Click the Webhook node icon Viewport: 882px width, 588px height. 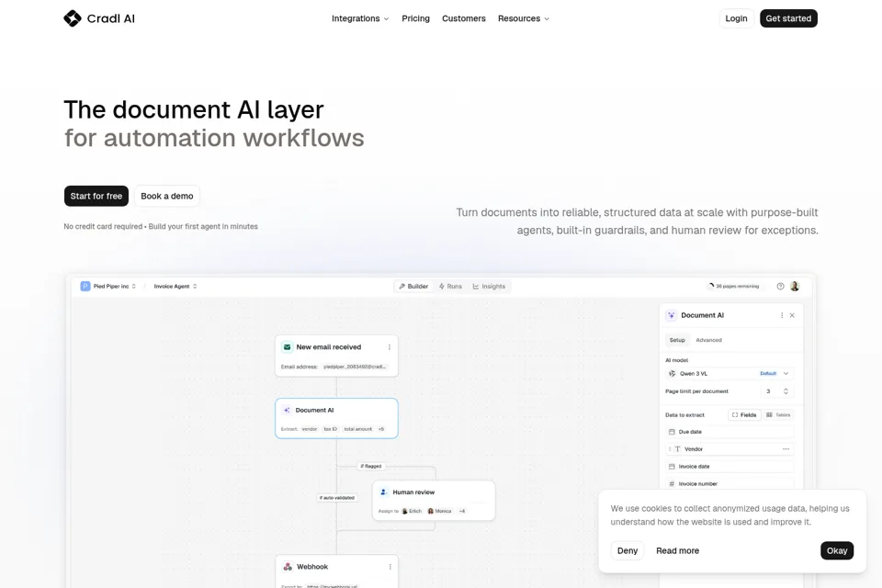pyautogui.click(x=288, y=567)
